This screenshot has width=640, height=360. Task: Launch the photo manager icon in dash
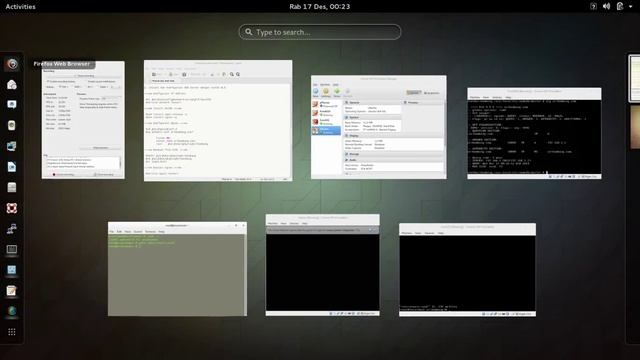tap(12, 146)
